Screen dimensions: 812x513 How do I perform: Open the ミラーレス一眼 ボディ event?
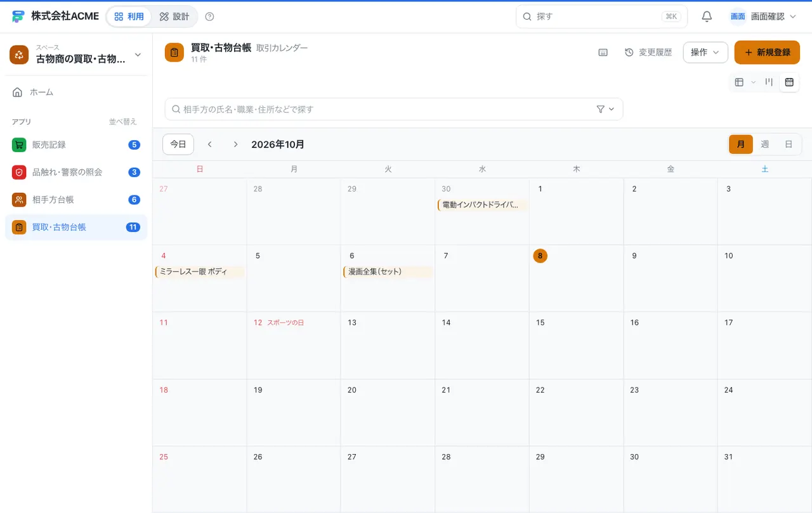click(x=199, y=271)
